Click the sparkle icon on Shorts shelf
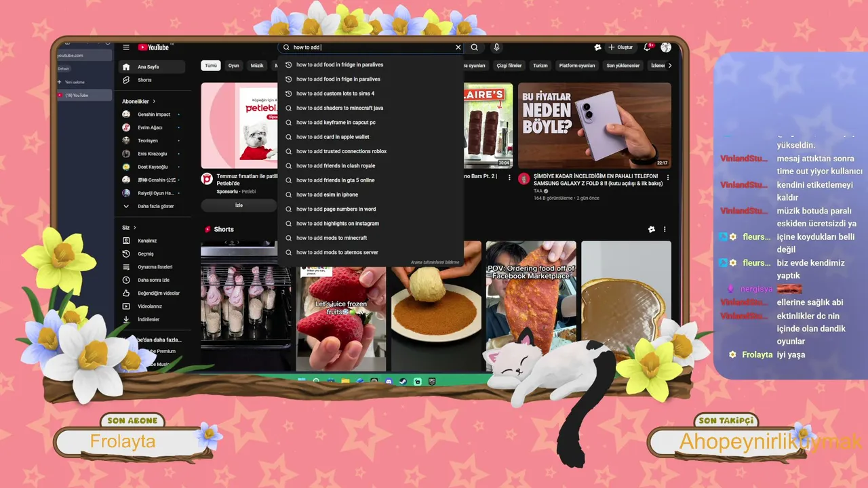This screenshot has width=868, height=488. tap(652, 230)
